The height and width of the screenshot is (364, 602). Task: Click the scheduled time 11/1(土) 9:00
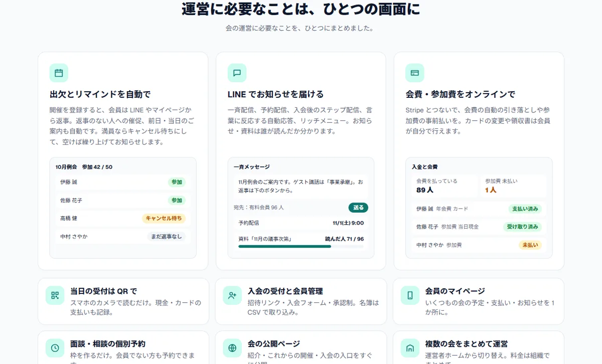(x=348, y=223)
